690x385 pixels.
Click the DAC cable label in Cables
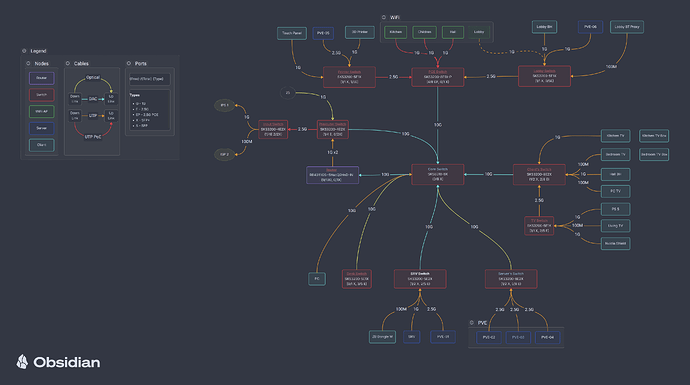click(93, 99)
